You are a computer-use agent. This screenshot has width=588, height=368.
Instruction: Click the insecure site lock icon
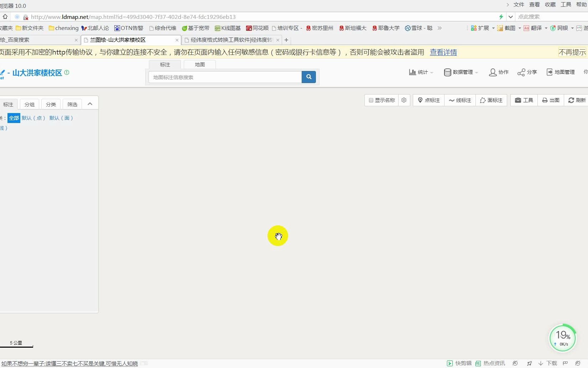coord(26,17)
